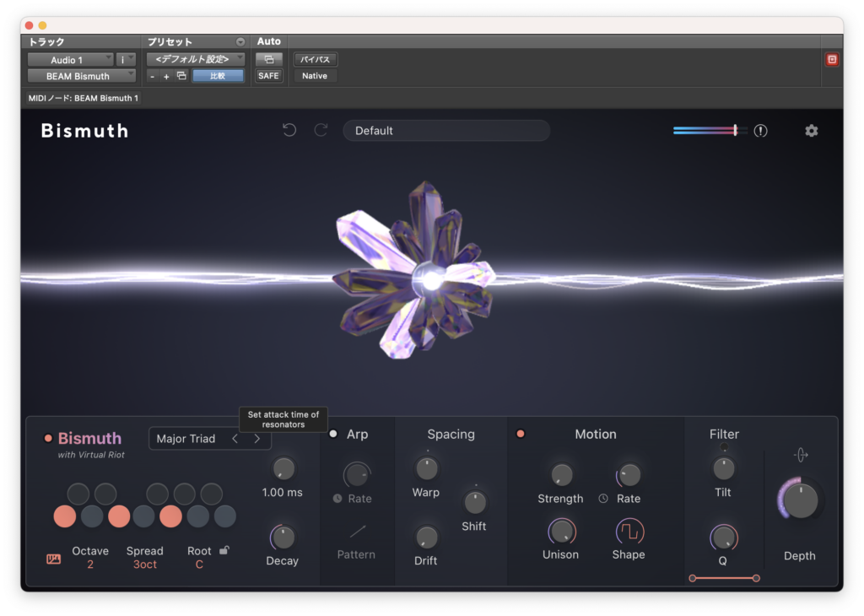Click the Native button

click(x=315, y=76)
